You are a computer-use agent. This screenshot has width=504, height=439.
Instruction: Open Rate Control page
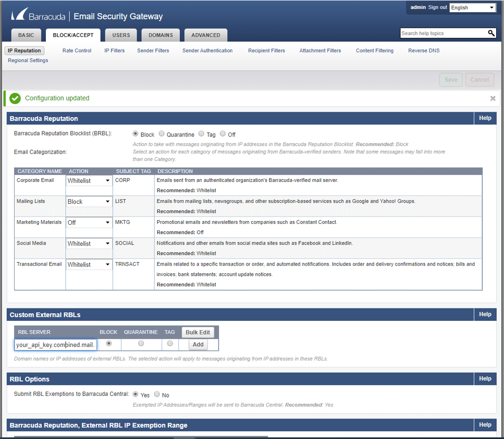point(77,51)
